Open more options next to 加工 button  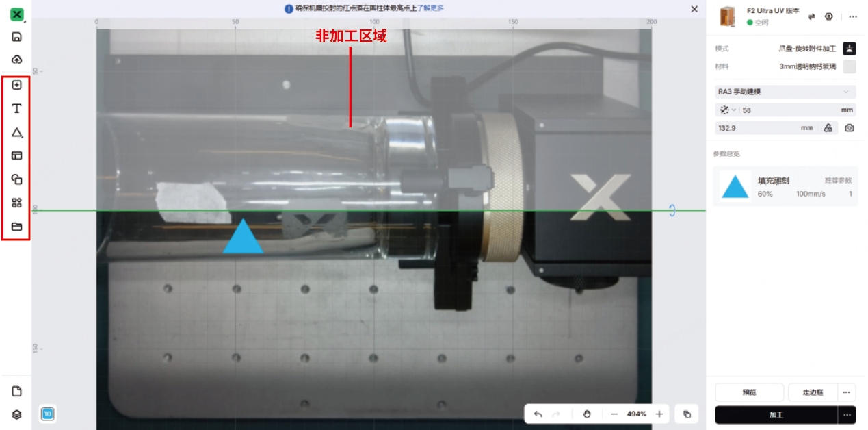tap(847, 415)
